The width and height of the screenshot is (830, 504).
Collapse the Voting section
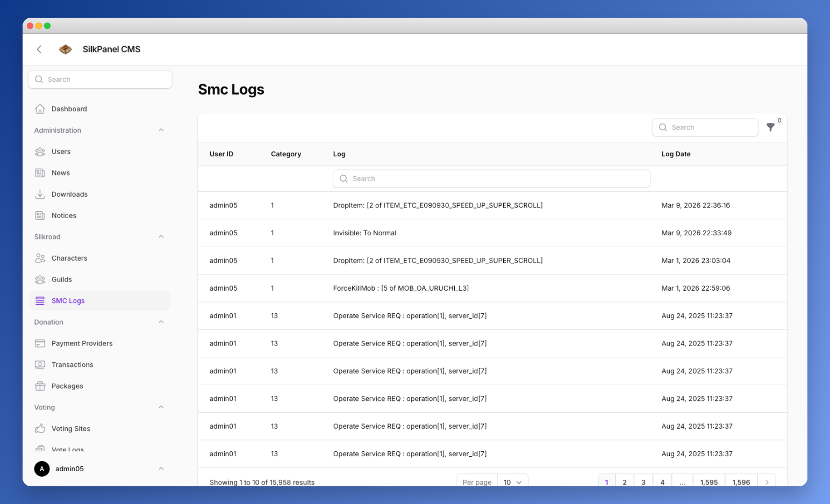[x=161, y=407]
